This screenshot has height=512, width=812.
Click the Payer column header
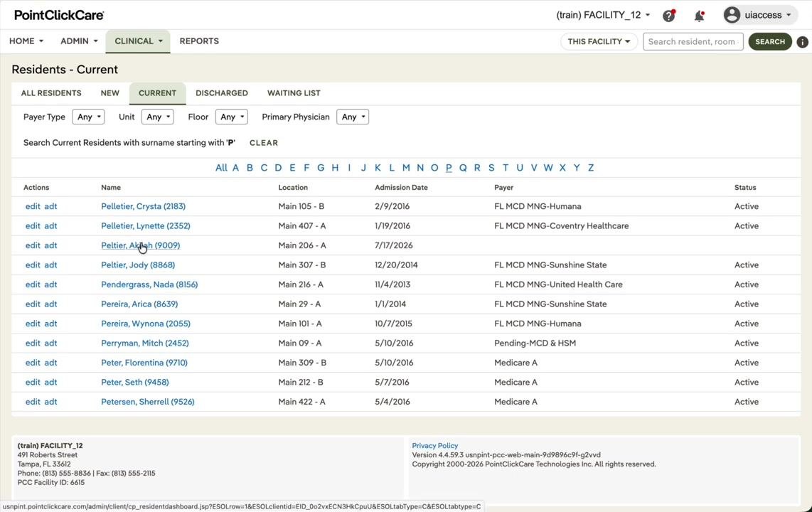click(x=504, y=188)
